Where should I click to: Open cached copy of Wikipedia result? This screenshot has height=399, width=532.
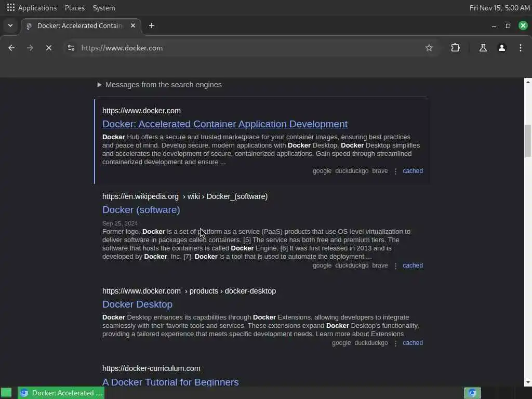click(413, 265)
